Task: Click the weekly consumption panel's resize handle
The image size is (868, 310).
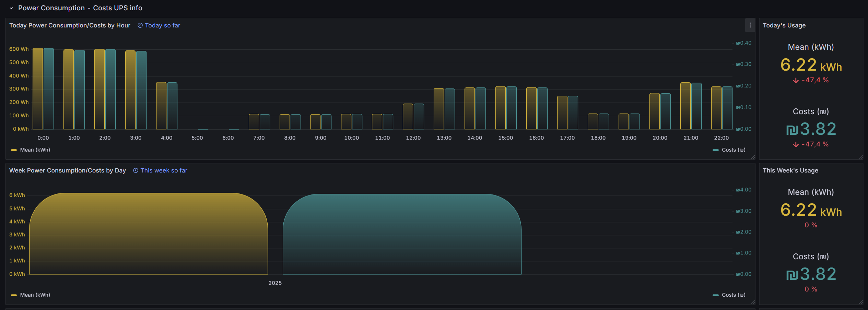Action: [x=753, y=302]
